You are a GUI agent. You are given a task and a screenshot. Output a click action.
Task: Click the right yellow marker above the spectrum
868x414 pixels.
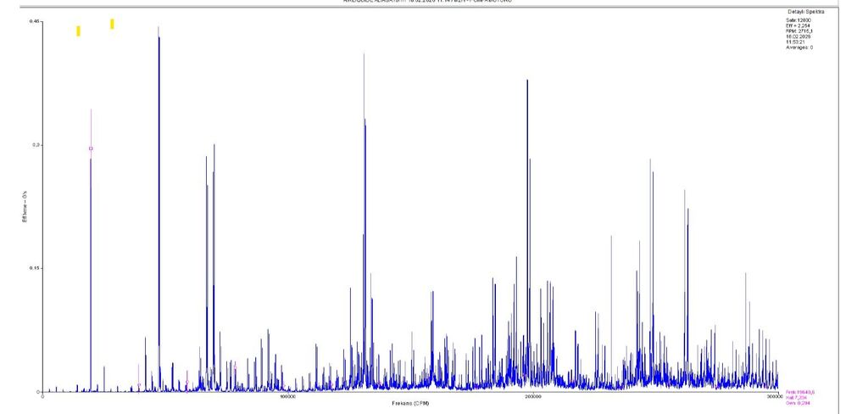[112, 24]
